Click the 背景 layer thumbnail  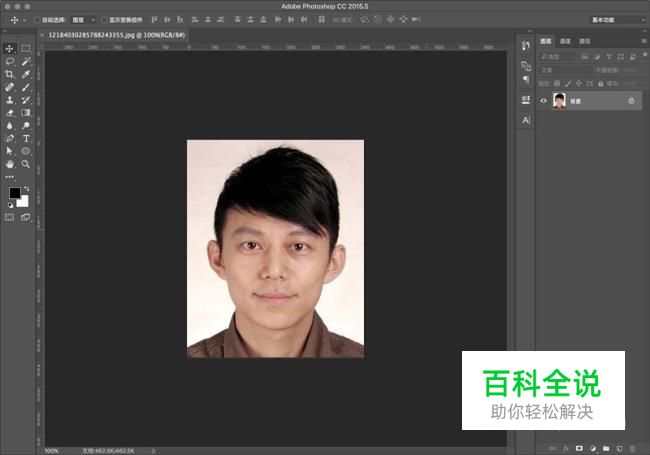pyautogui.click(x=559, y=101)
